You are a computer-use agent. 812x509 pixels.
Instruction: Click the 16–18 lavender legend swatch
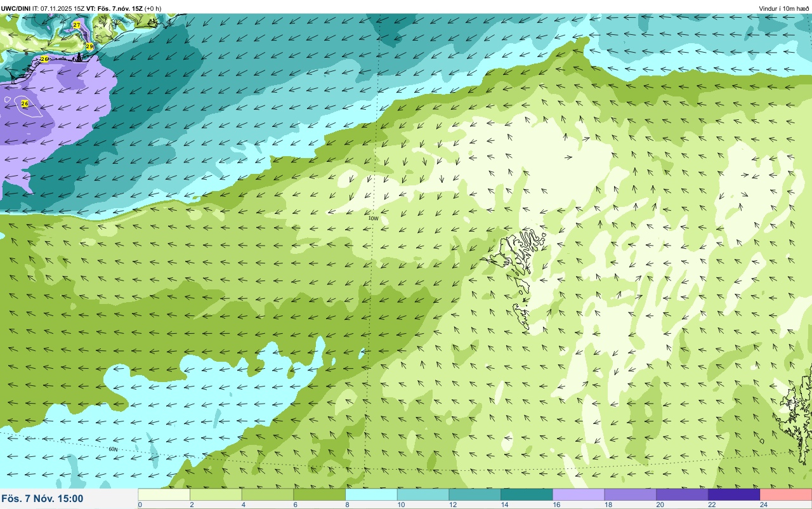[x=579, y=494]
